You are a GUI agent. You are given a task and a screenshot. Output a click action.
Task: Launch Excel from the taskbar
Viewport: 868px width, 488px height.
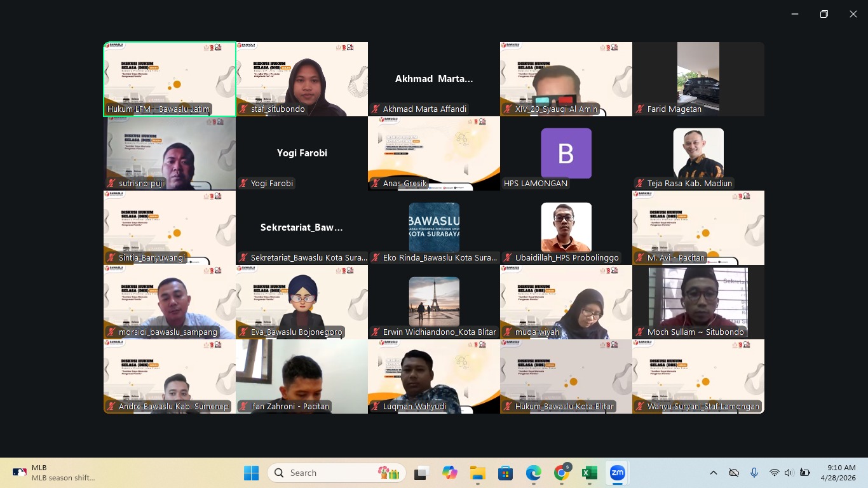click(x=589, y=473)
